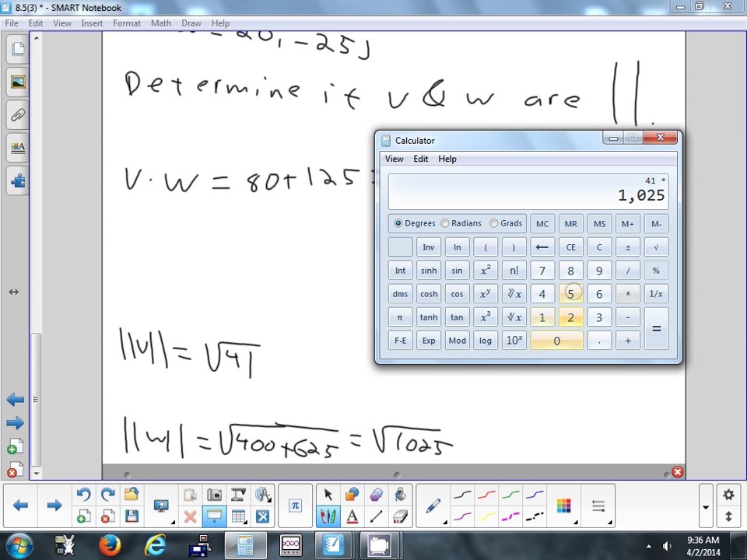Screen dimensions: 747x560
Task: Open the Math menu in SMART Notebook
Action: tap(161, 23)
